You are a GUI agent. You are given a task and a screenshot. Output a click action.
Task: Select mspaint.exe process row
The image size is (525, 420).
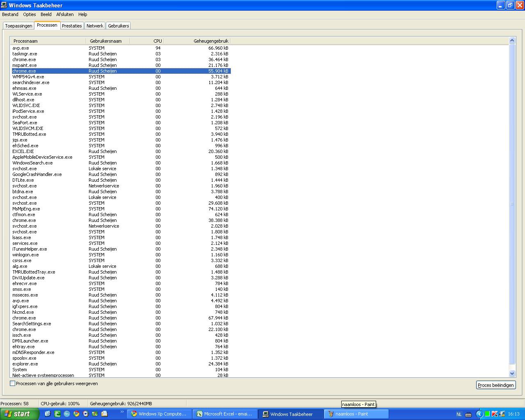point(121,65)
